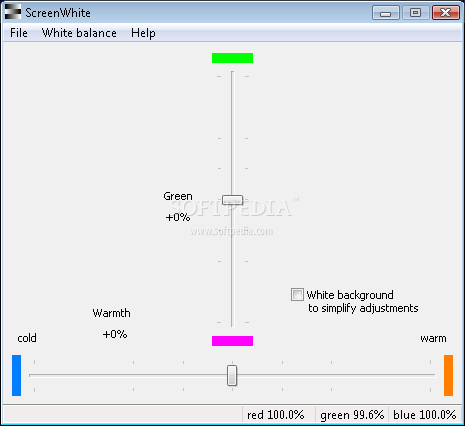
Task: Click the green color bar at top
Action: [232, 58]
